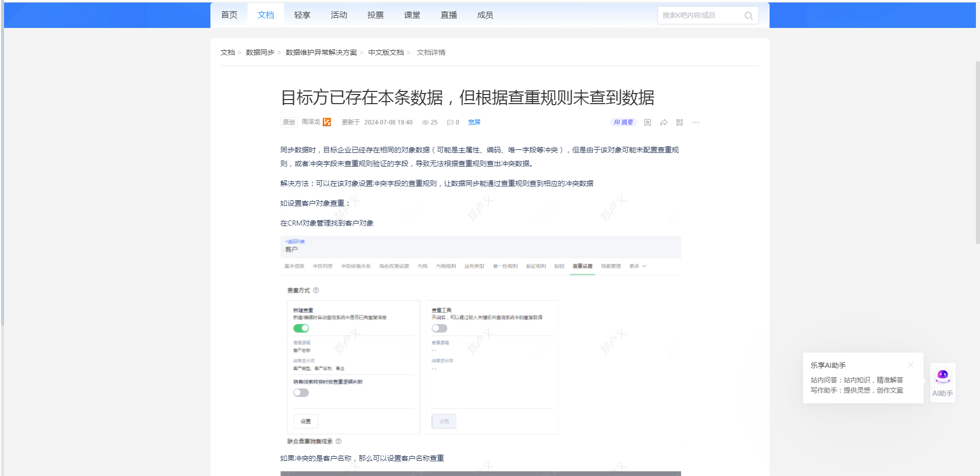Open the comments via speech bubble icon
Viewport: 980px width, 476px height.
[450, 122]
